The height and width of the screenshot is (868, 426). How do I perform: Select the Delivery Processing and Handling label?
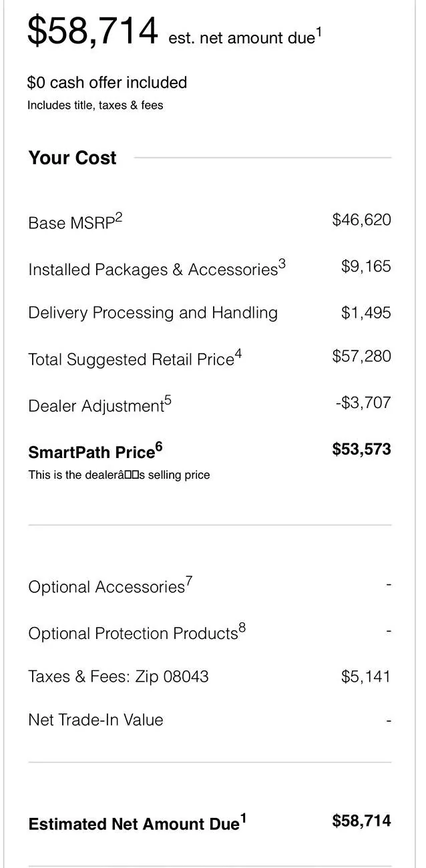click(x=153, y=313)
